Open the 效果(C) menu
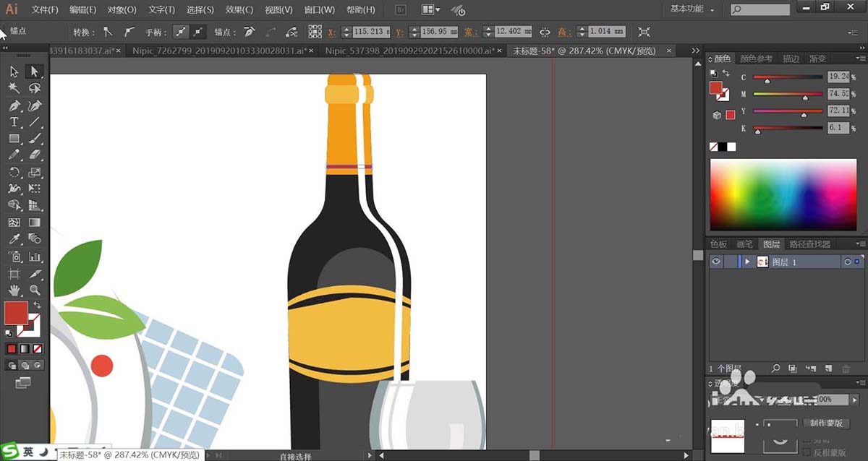Viewport: 868px width, 461px height. tap(238, 10)
